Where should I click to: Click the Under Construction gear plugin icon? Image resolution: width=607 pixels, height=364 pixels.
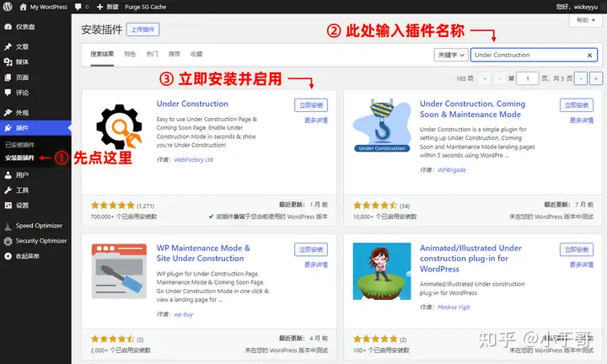pyautogui.click(x=119, y=127)
